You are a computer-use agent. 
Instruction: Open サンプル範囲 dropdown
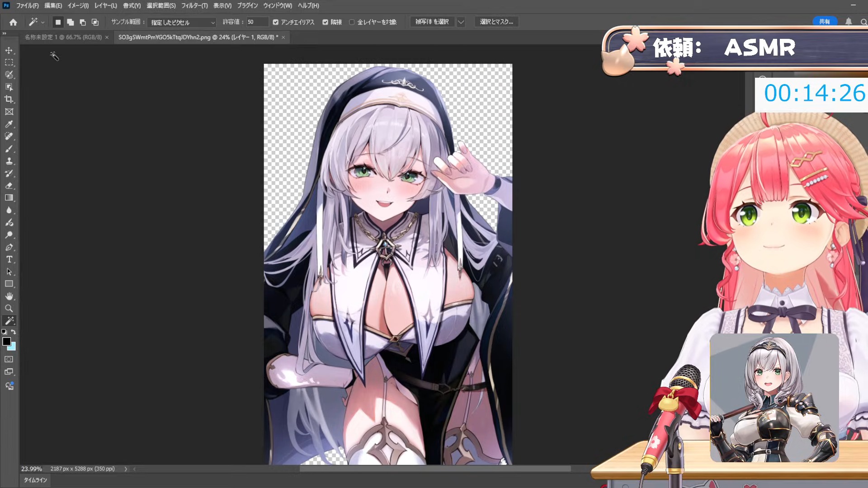[183, 22]
